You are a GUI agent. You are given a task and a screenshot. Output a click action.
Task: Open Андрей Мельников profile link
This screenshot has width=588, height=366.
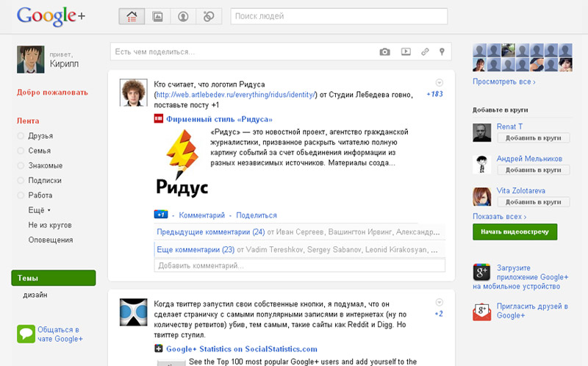tap(529, 159)
